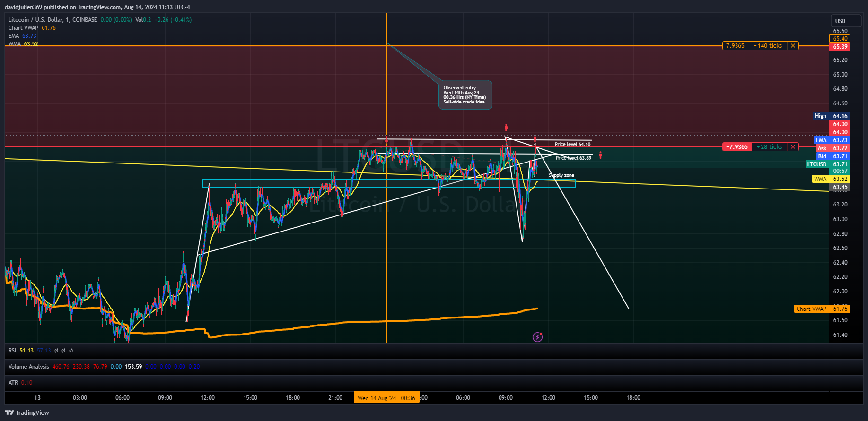The width and height of the screenshot is (868, 421).
Task: Click the Supply zone label
Action: point(561,175)
